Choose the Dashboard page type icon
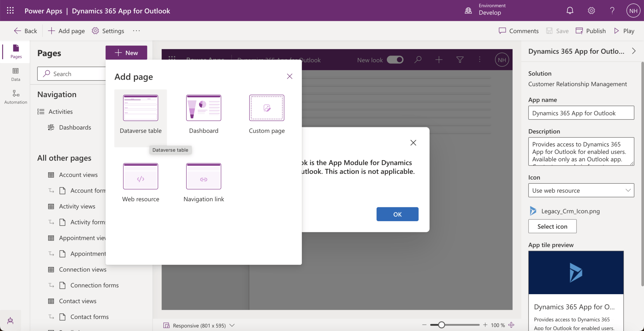 tap(204, 108)
